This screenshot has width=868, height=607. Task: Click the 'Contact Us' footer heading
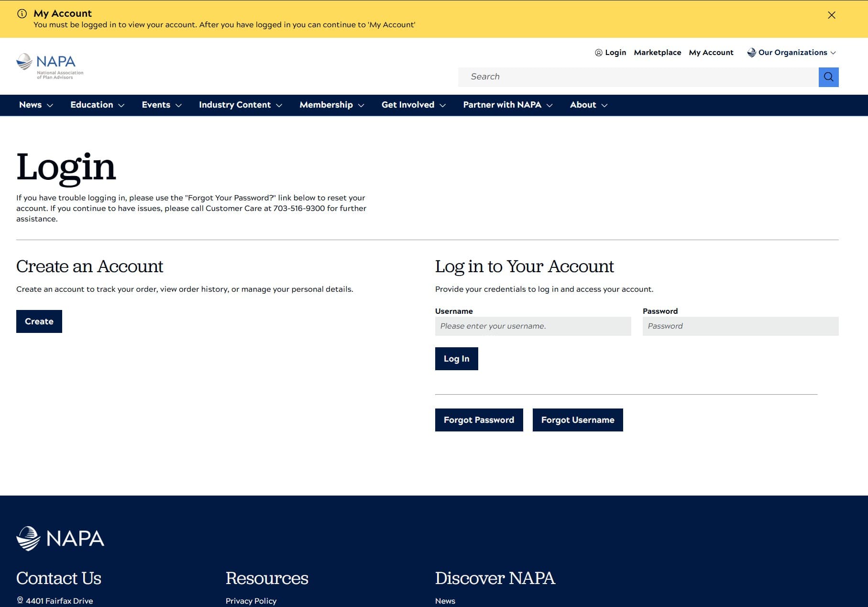pos(59,578)
